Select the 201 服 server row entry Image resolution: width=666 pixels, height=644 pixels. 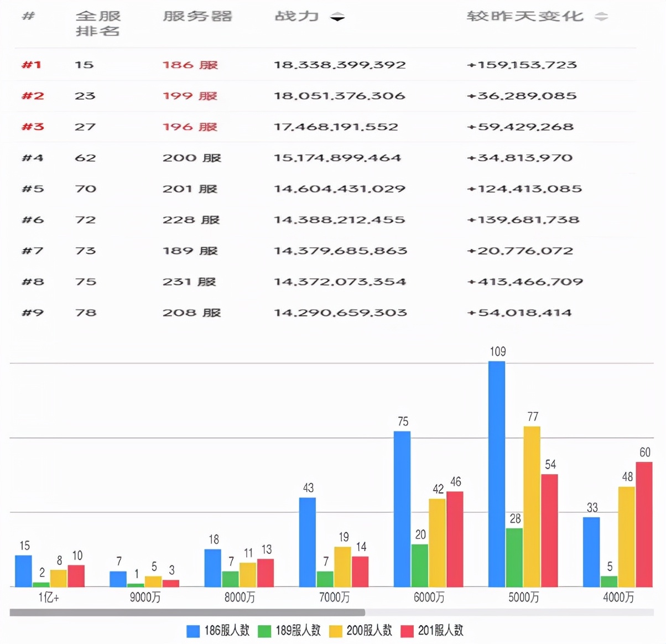tap(190, 189)
